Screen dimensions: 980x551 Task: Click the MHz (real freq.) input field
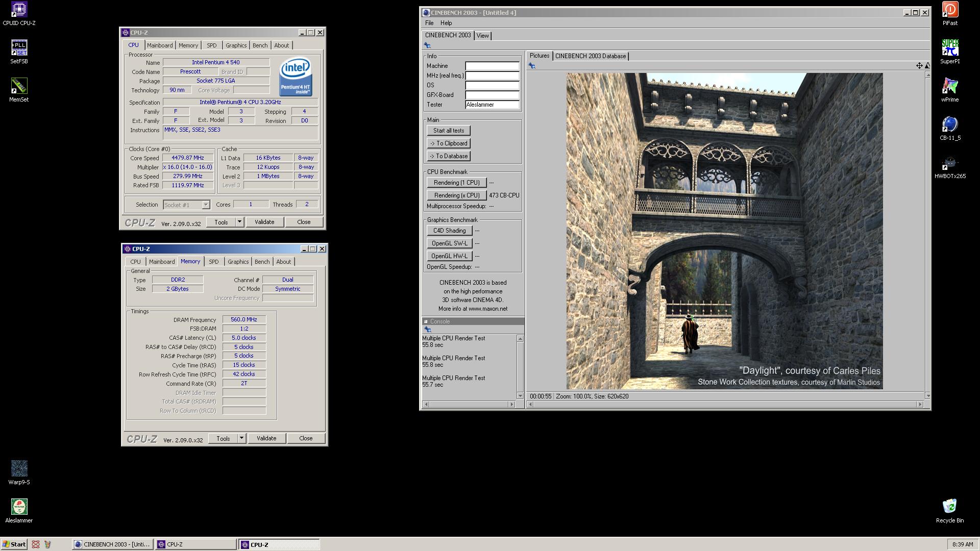[x=492, y=76]
